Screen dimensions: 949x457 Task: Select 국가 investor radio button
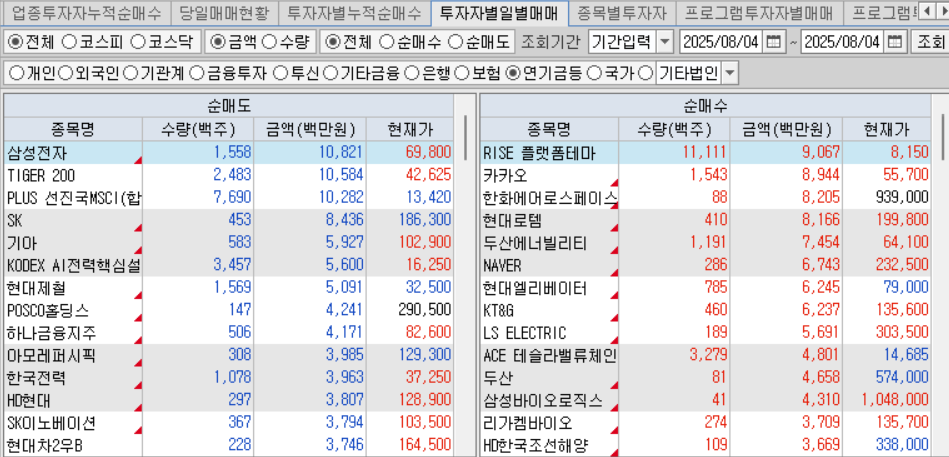594,74
